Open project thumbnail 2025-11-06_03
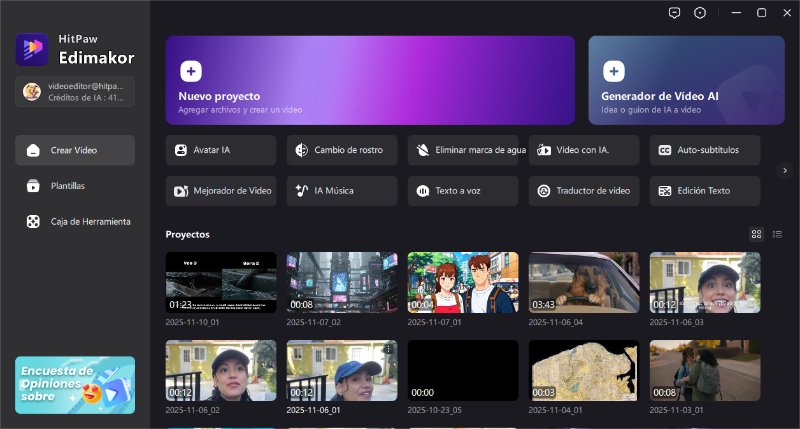The width and height of the screenshot is (800, 429). pos(705,282)
